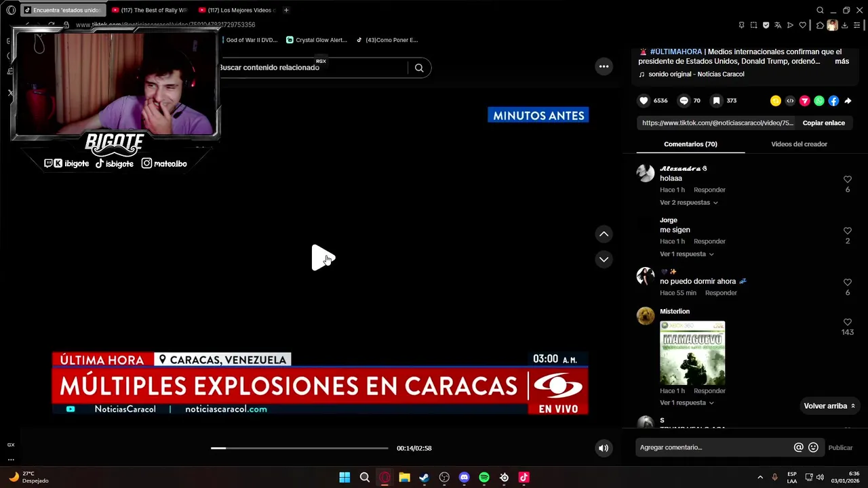Reply to Jorge's me sigen comment
The height and width of the screenshot is (488, 868).
click(709, 241)
